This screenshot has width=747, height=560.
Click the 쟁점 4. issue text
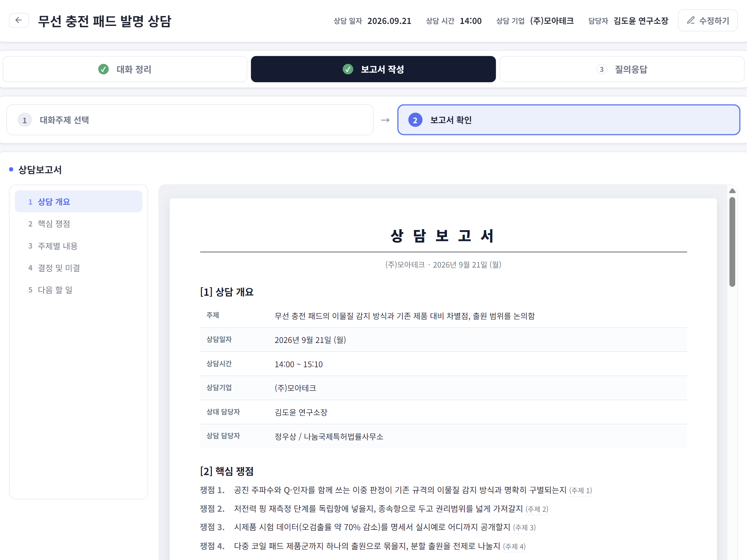click(x=367, y=546)
